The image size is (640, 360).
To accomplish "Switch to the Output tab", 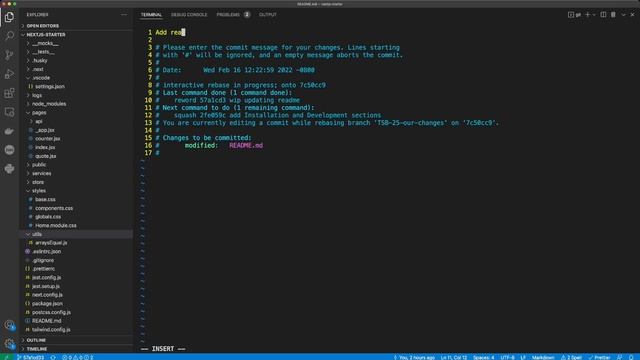I will click(x=268, y=15).
